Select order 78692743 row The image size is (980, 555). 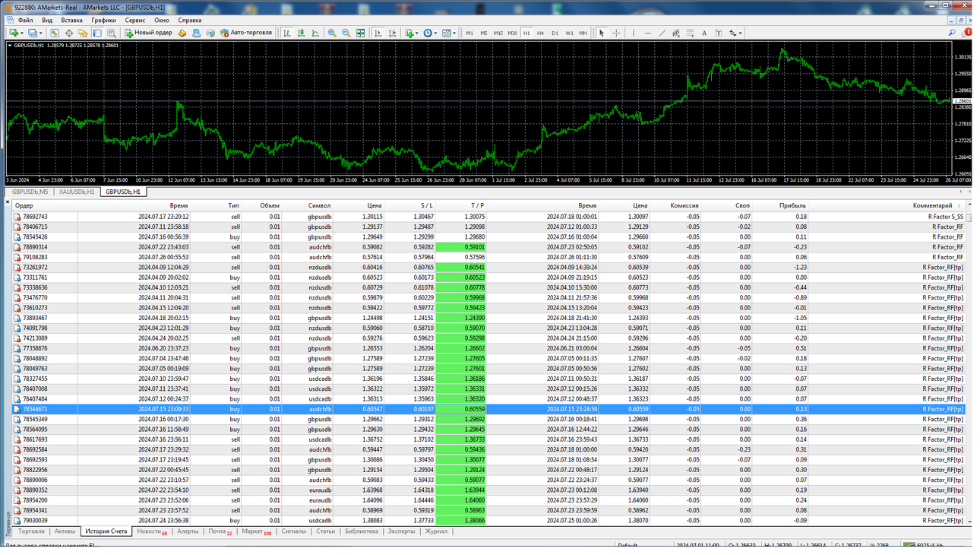[x=488, y=217]
